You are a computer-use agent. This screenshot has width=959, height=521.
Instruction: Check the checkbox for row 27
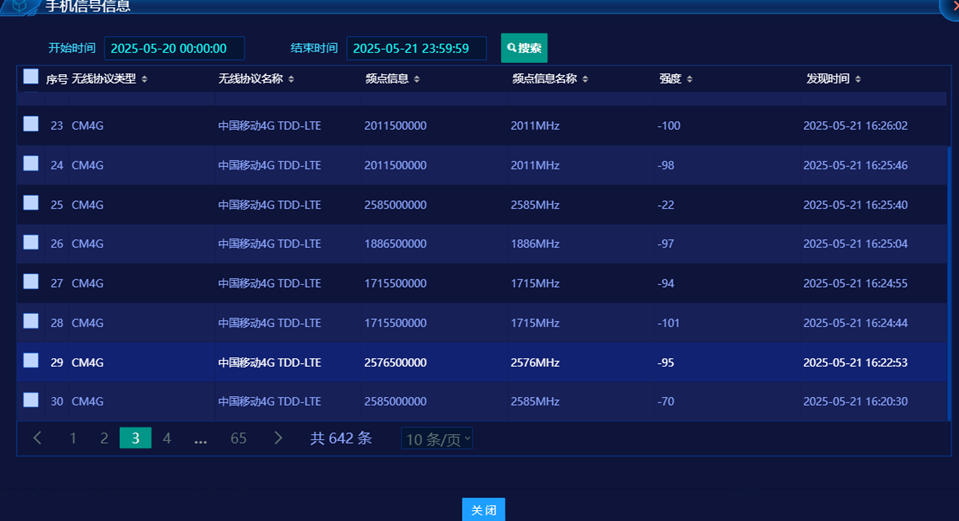[x=31, y=281]
